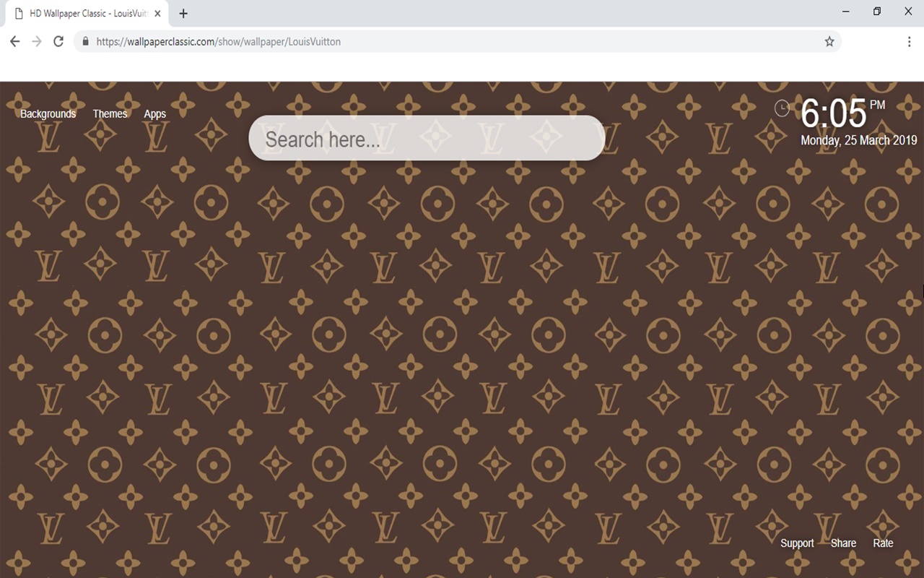The image size is (924, 578).
Task: Reload the current page
Action: 58,42
